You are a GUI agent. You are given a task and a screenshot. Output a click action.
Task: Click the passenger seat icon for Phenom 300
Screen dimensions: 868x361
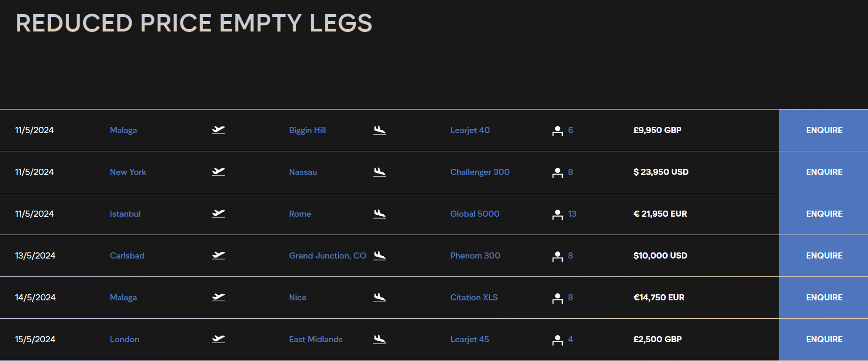coord(557,256)
